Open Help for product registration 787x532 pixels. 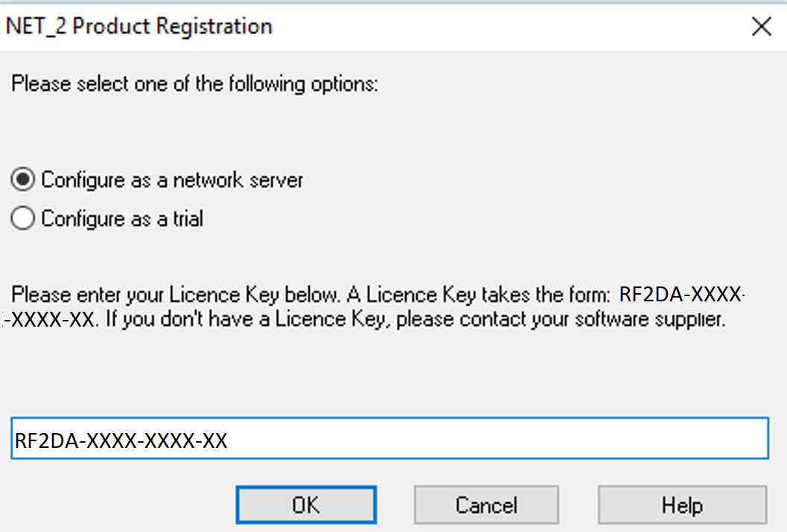(682, 504)
